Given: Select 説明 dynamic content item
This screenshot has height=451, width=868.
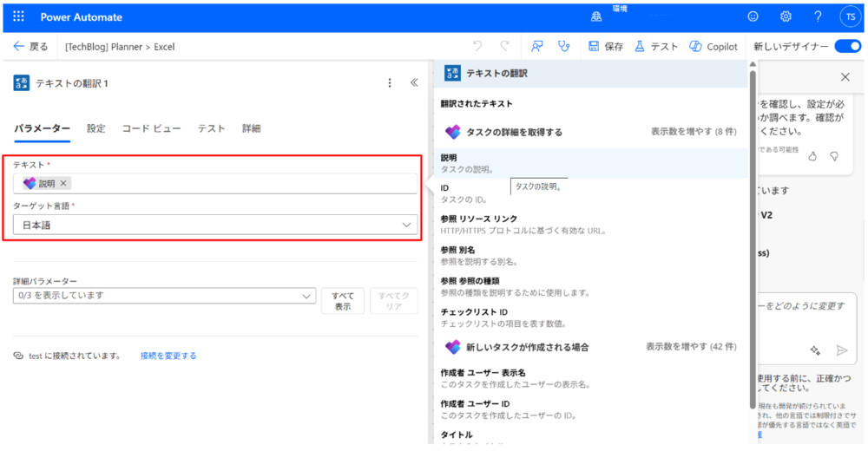Looking at the screenshot, I should [x=591, y=163].
